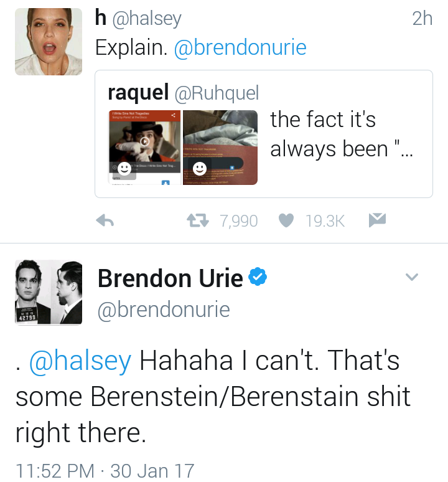View the 7,990 retweet count
The image size is (448, 482).
pos(239,220)
